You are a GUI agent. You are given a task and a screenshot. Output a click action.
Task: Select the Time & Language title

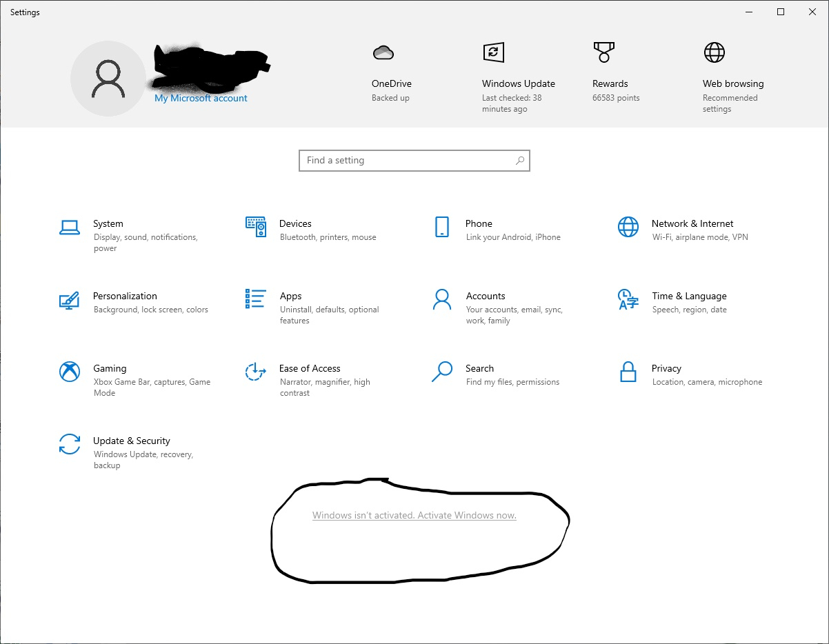pos(689,296)
